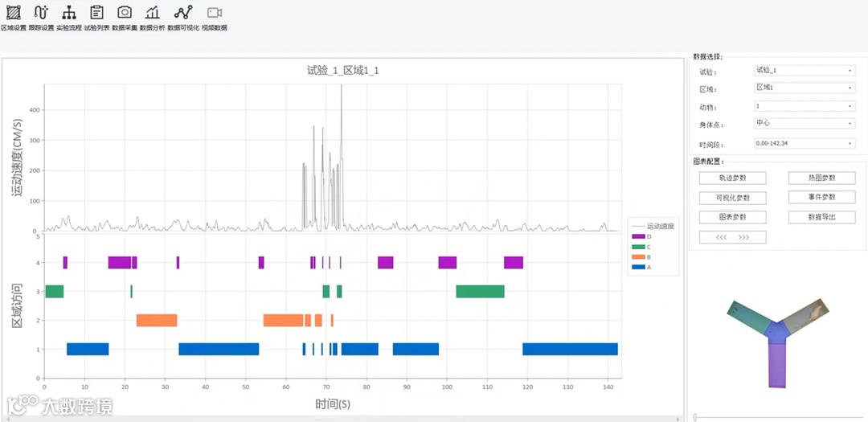Click the horizontal scrollbar under the chart
The image size is (868, 422).
(x=343, y=418)
